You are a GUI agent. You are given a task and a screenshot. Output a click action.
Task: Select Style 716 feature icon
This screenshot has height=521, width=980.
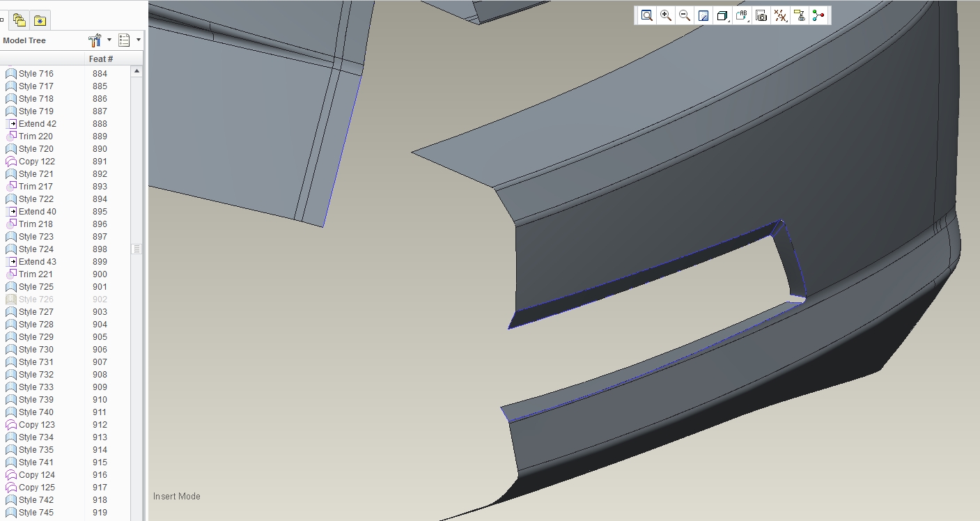click(11, 74)
